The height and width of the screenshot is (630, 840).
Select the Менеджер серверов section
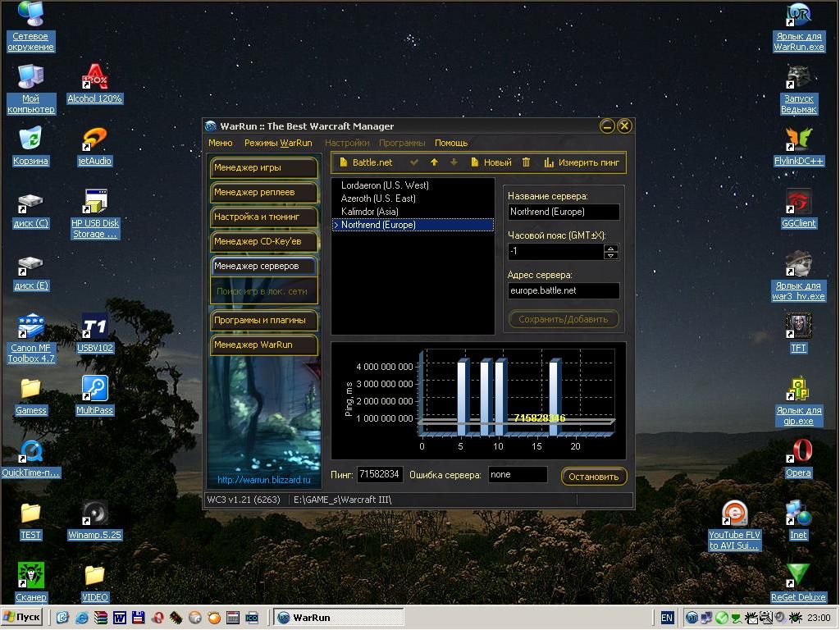click(x=264, y=267)
